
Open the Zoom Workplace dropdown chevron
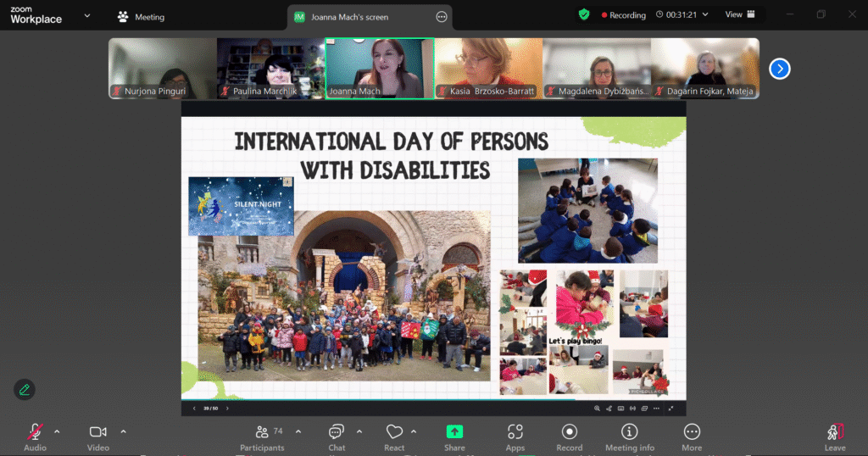[x=86, y=15]
